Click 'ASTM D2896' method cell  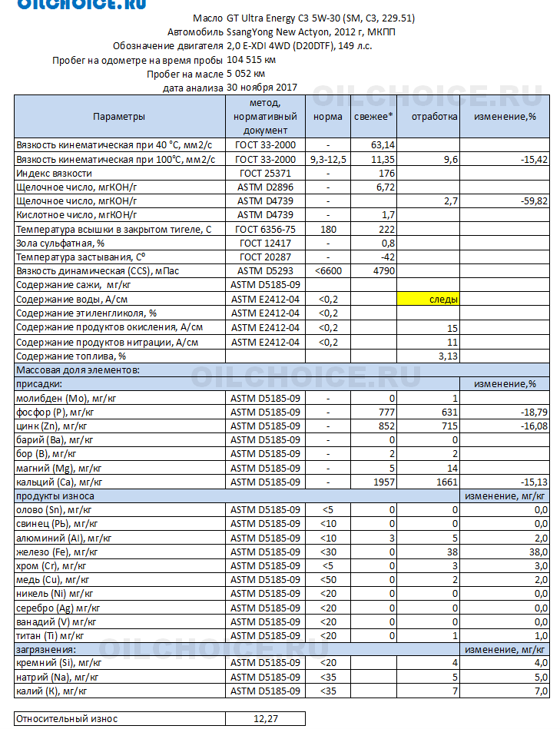[265, 187]
